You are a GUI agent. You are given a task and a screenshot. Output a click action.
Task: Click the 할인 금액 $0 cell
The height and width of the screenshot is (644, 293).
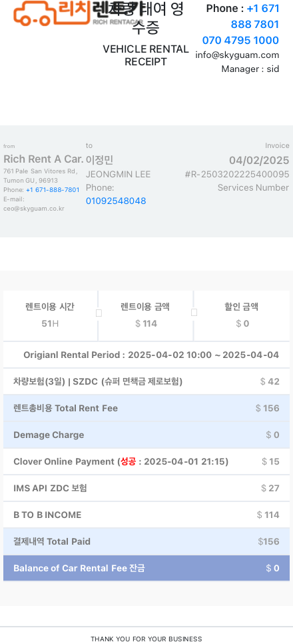[242, 315]
